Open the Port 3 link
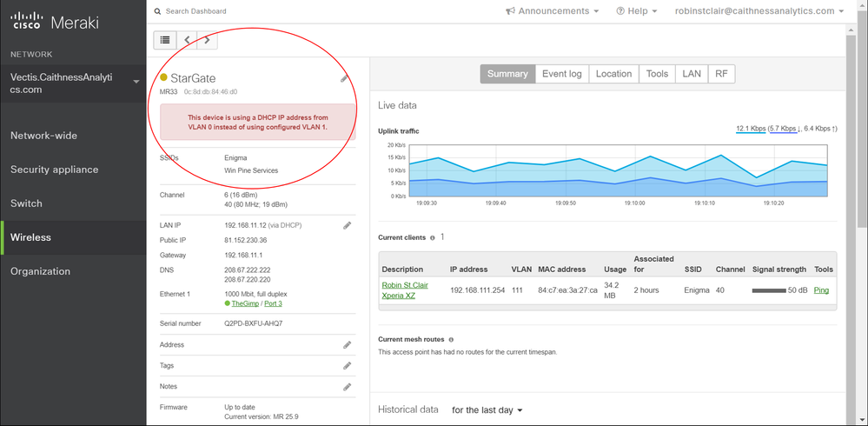The image size is (868, 426). click(274, 303)
